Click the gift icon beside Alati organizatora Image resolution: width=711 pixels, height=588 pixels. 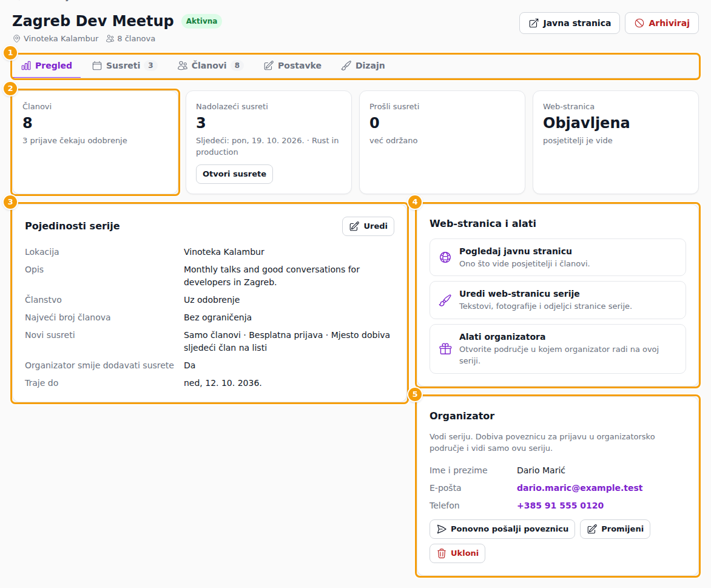coord(445,349)
